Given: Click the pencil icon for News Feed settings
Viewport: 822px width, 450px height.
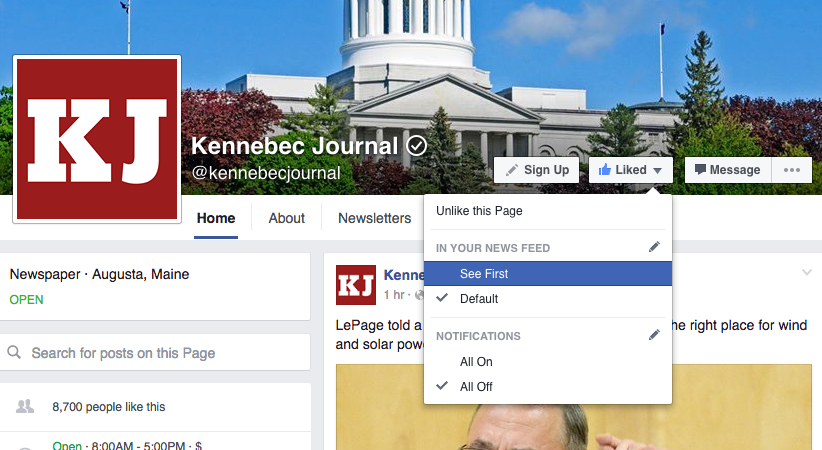Looking at the screenshot, I should [x=654, y=246].
